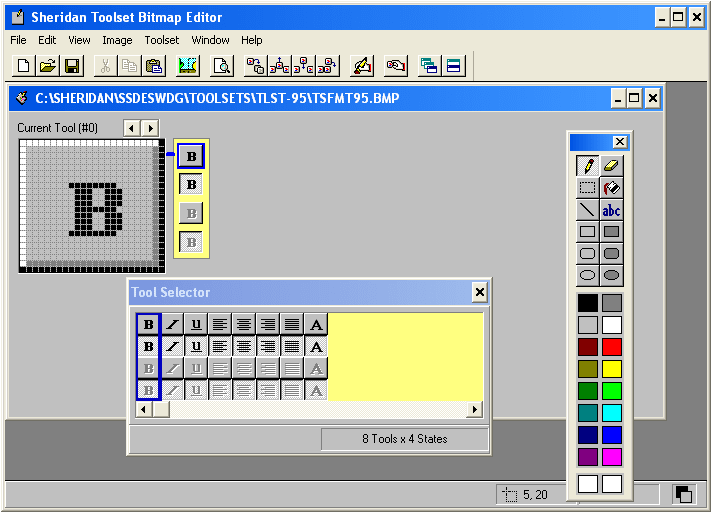Pick the bright red color swatch

click(x=611, y=347)
